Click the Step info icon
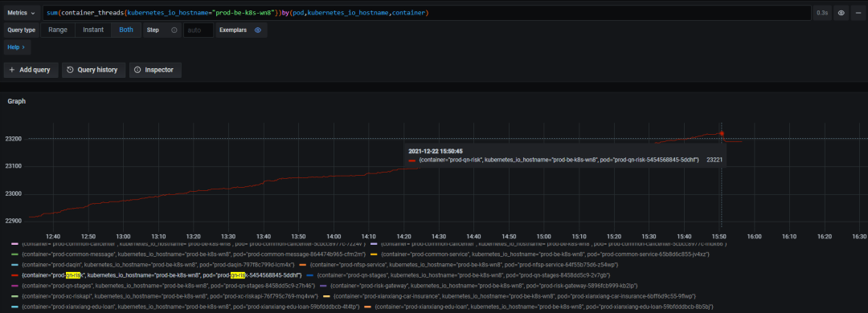 click(x=174, y=30)
